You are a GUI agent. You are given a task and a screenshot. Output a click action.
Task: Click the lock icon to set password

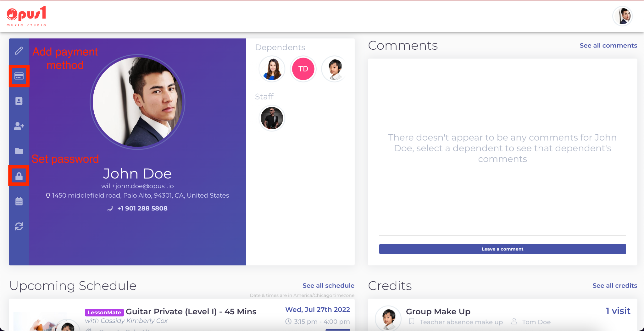click(19, 176)
